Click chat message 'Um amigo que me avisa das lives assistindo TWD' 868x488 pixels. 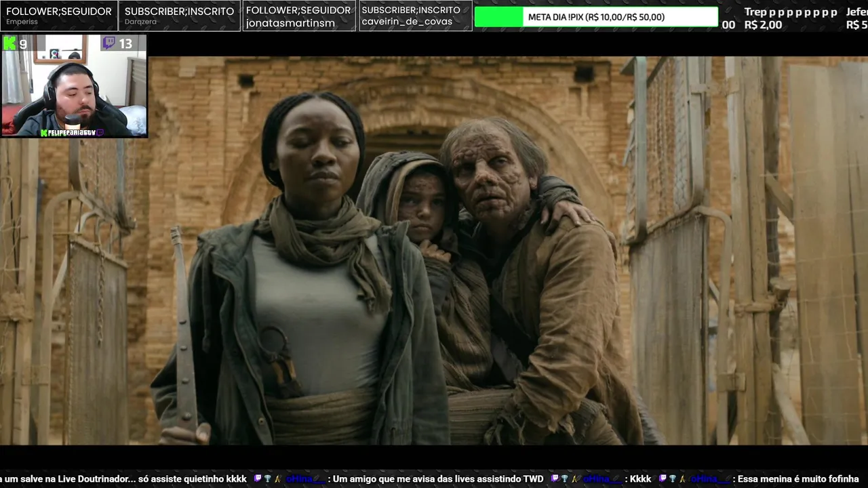tap(438, 479)
